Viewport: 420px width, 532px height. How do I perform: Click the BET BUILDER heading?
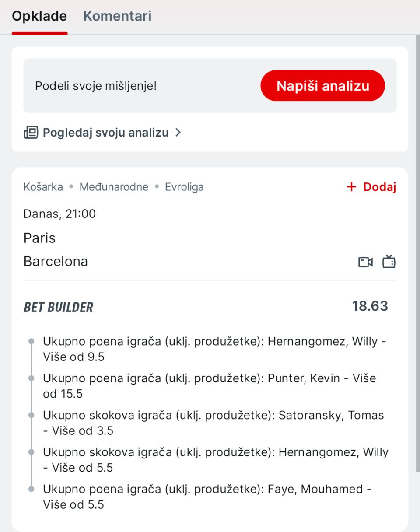[59, 308]
